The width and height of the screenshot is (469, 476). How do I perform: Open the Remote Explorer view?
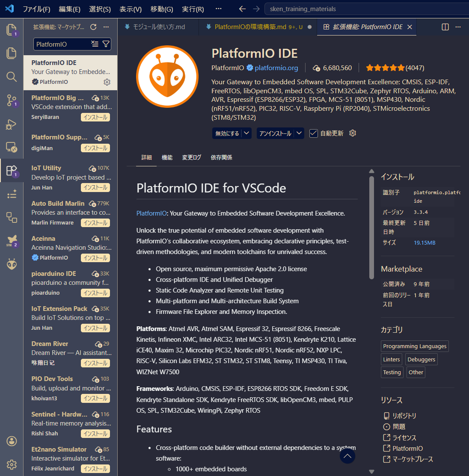[x=12, y=148]
